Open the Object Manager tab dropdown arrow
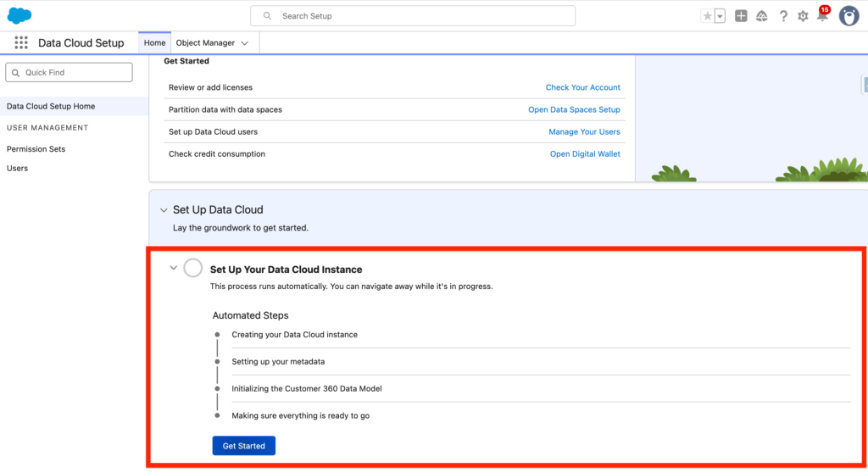The width and height of the screenshot is (868, 473). 245,43
